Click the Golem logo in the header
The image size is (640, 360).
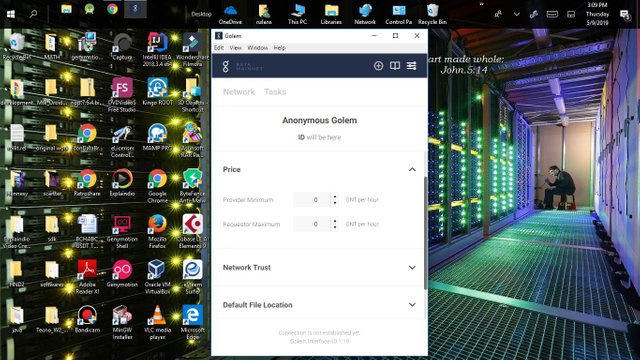click(x=226, y=66)
